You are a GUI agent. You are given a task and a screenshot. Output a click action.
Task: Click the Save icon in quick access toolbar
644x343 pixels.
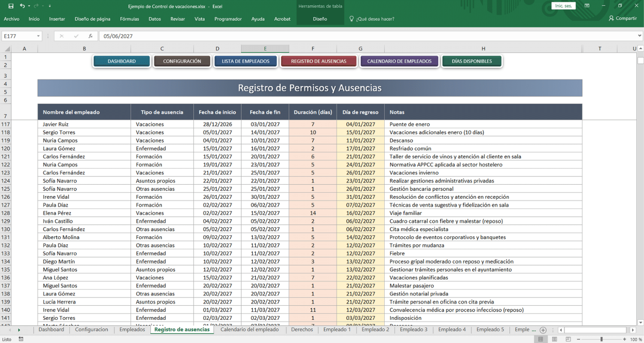coord(11,6)
